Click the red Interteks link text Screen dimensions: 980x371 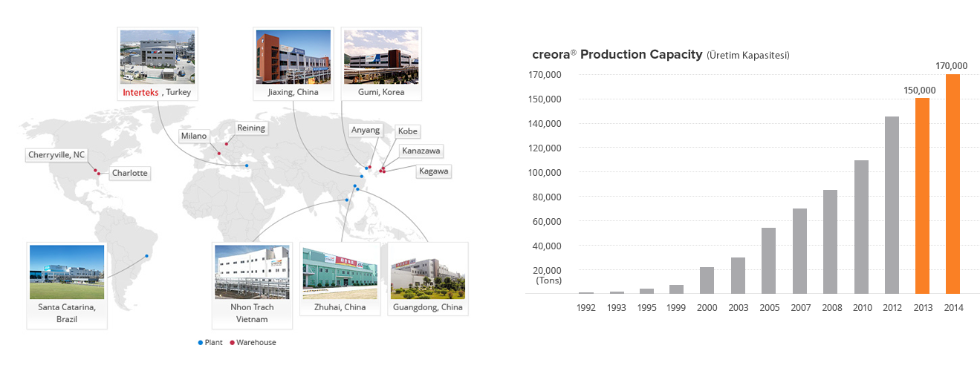(141, 93)
